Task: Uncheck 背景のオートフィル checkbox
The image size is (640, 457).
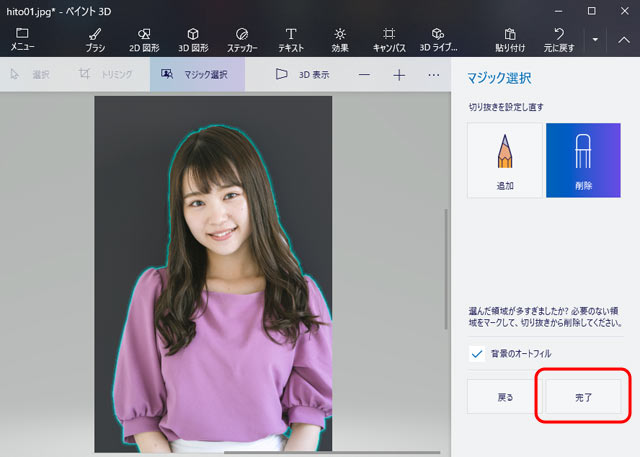Action: point(477,354)
